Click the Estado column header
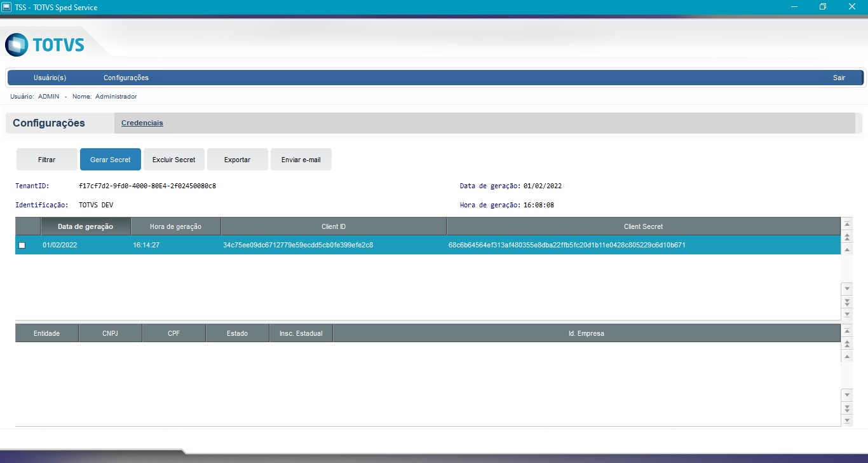This screenshot has height=463, width=868. coord(238,333)
